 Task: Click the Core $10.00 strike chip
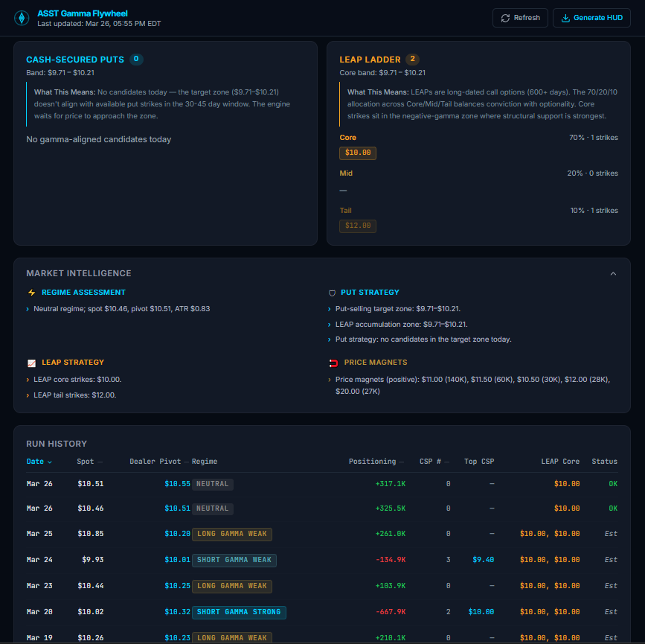pyautogui.click(x=357, y=153)
